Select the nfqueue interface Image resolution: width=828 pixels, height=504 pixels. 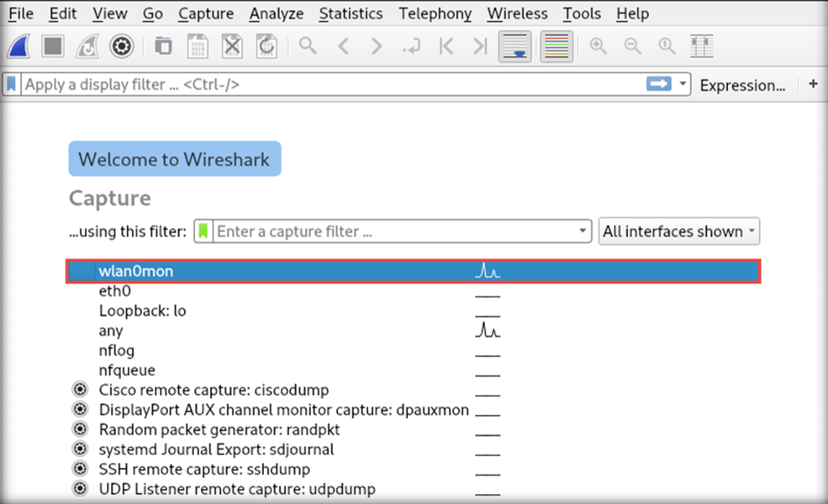click(x=414, y=370)
